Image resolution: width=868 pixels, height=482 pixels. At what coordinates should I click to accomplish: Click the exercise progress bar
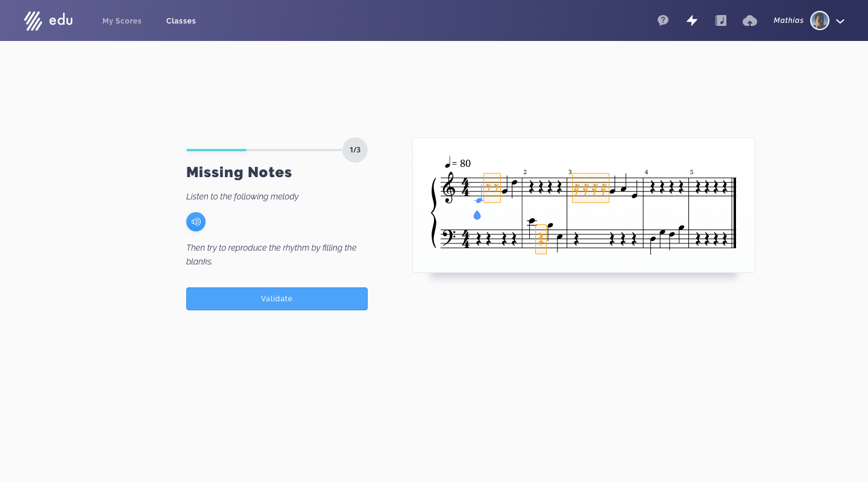tap(265, 150)
